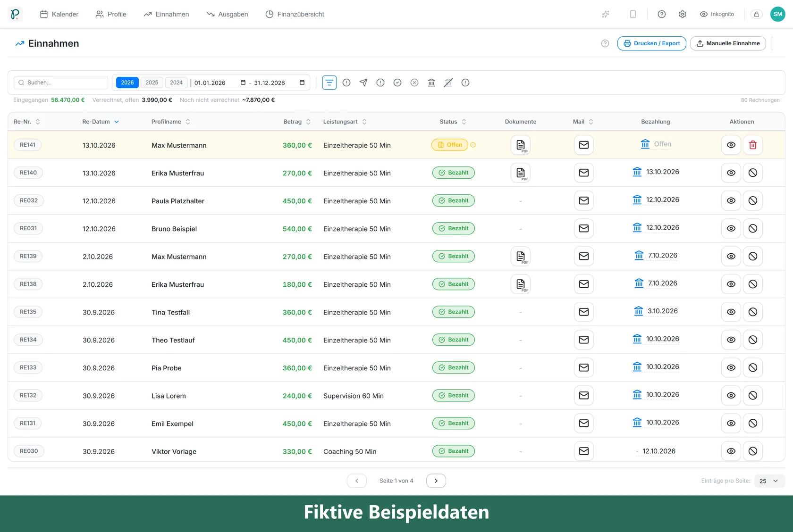The width and height of the screenshot is (793, 532).
Task: Click the bank icon for RE032 payment
Action: 637,200
